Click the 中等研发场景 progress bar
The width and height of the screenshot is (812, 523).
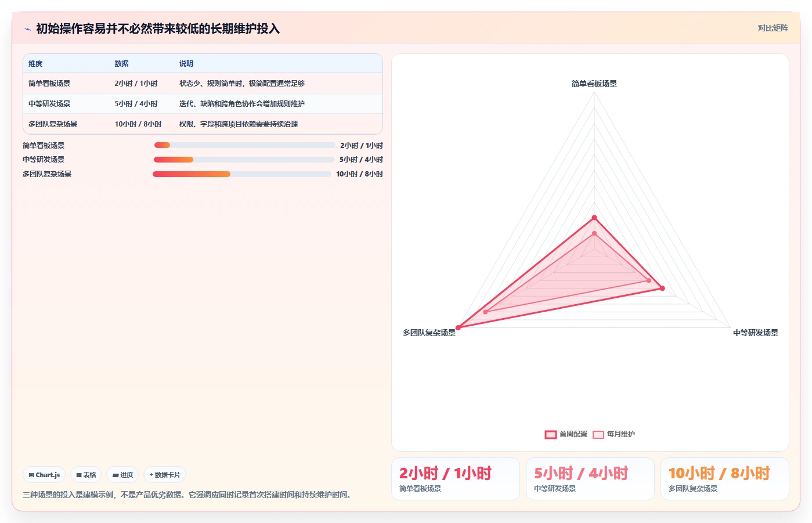click(244, 160)
